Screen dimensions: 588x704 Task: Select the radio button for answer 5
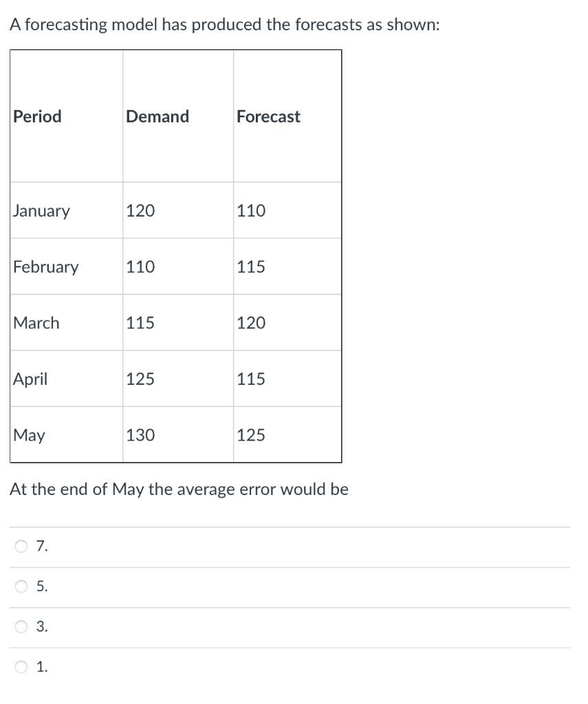(x=21, y=586)
